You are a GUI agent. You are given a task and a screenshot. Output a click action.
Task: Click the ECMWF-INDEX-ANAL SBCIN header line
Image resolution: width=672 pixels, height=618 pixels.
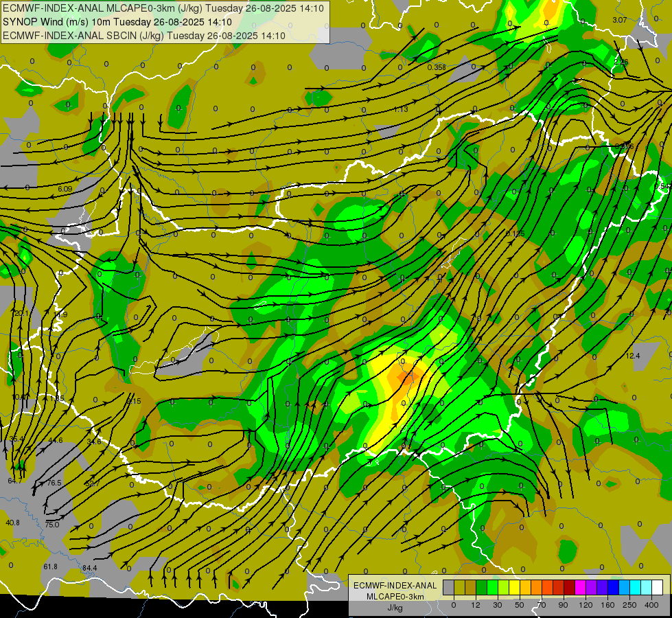coord(144,36)
